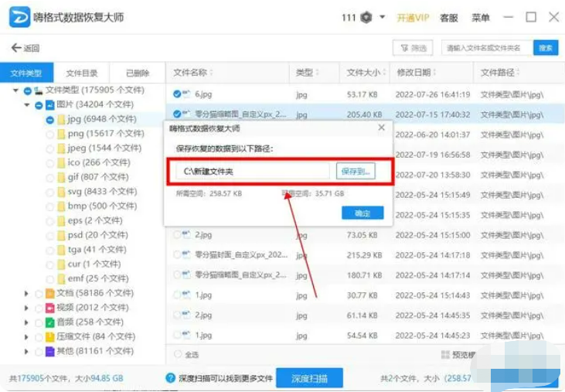Toggle the 文件类型 root checkbox
The image size is (565, 392).
click(27, 91)
